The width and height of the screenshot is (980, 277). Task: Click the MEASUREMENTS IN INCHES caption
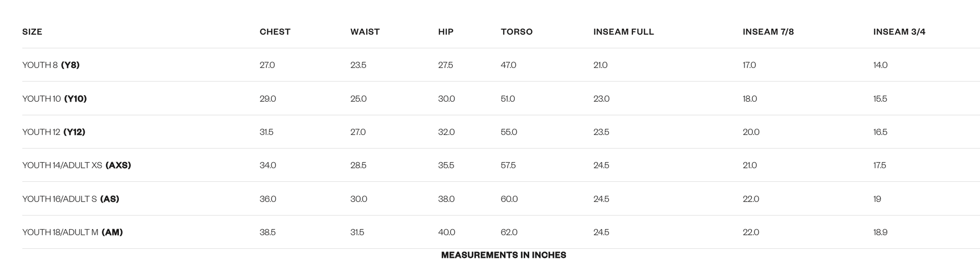[x=504, y=255]
